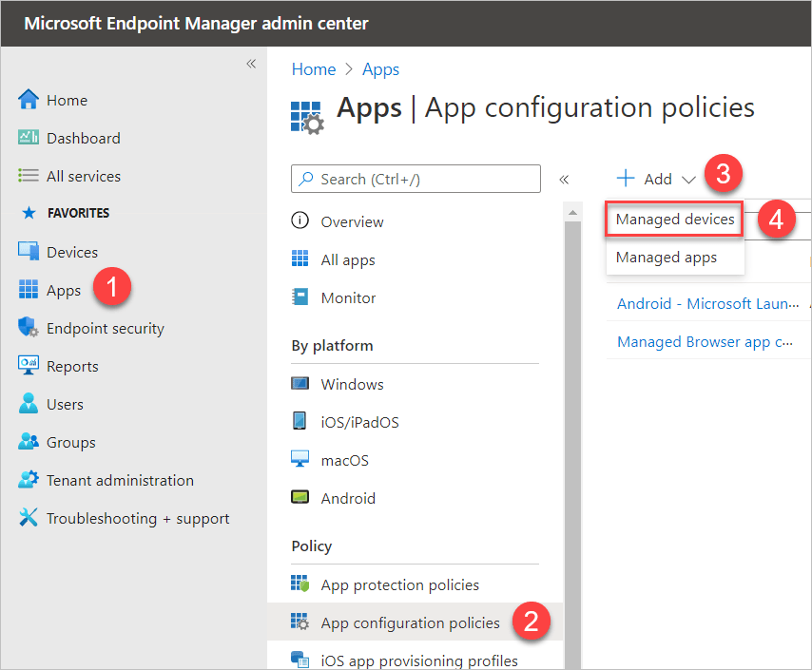Click the Overview info circle icon
The width and height of the screenshot is (812, 670).
(300, 220)
